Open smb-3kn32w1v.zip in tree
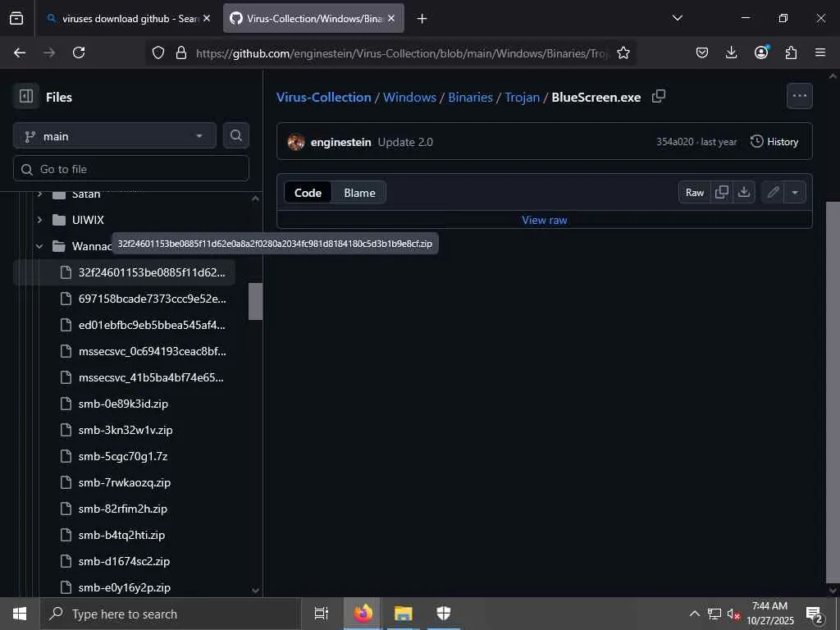840x630 pixels. click(x=125, y=430)
